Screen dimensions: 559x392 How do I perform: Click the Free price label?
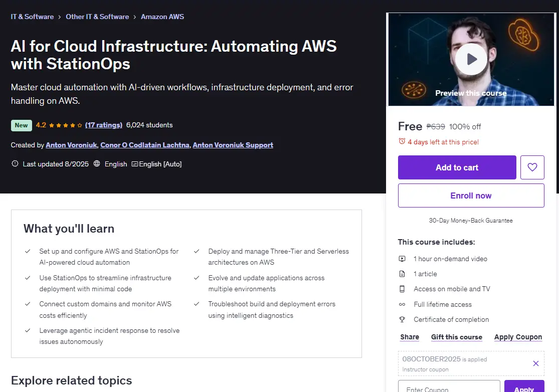tap(410, 126)
